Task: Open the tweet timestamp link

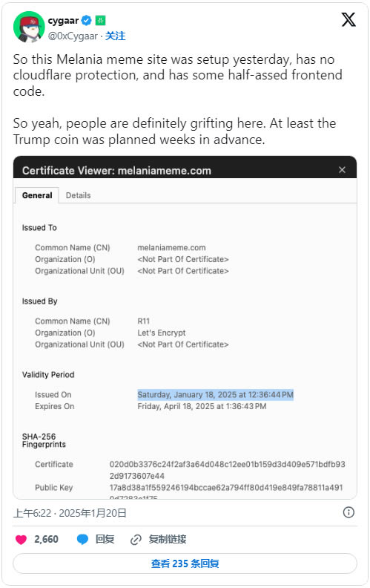Action: [70, 512]
